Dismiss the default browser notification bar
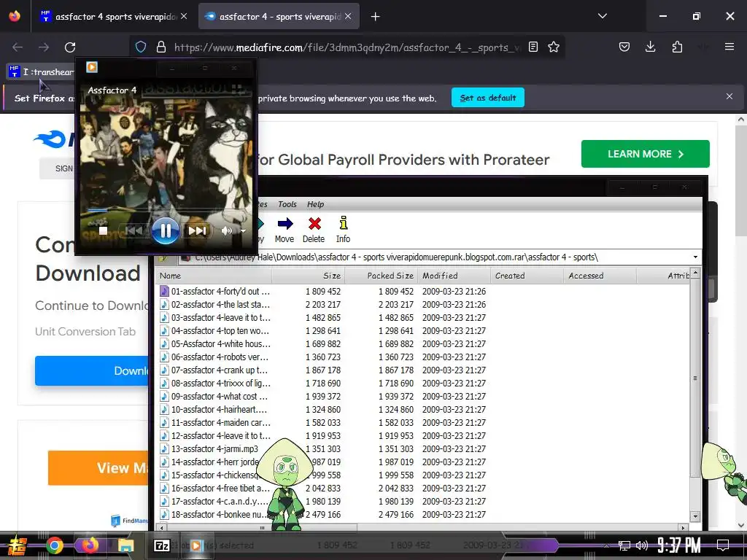747x560 pixels. [729, 97]
